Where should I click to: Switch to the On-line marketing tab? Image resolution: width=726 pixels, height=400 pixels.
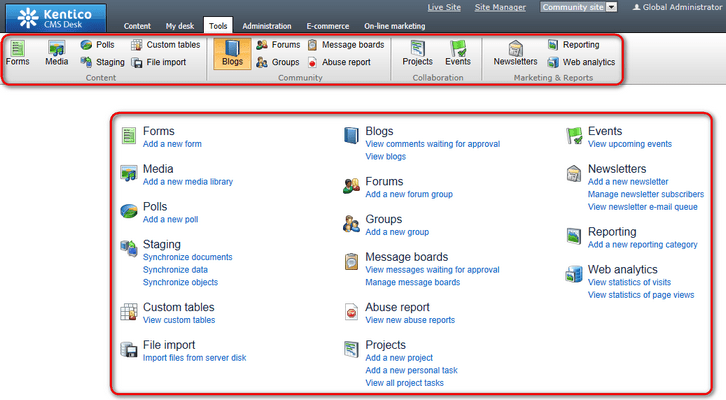pos(394,26)
